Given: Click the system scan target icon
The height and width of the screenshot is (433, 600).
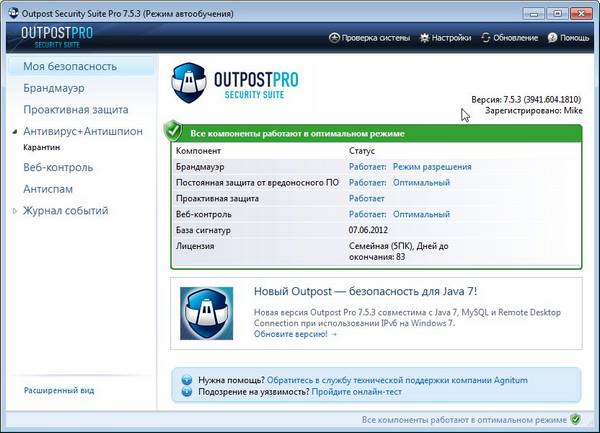Looking at the screenshot, I should coord(334,38).
